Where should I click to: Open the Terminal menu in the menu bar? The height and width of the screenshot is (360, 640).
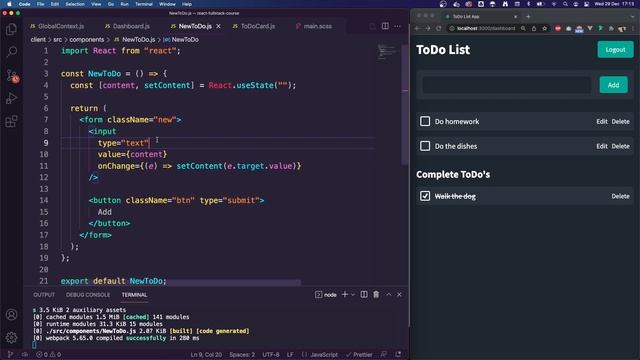click(x=144, y=4)
